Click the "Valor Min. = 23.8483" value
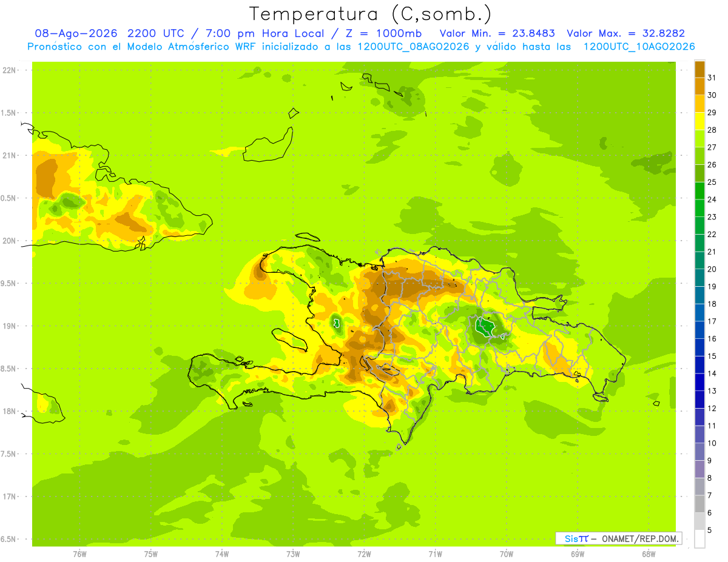Viewport: 728px width, 562px height. pos(497,33)
